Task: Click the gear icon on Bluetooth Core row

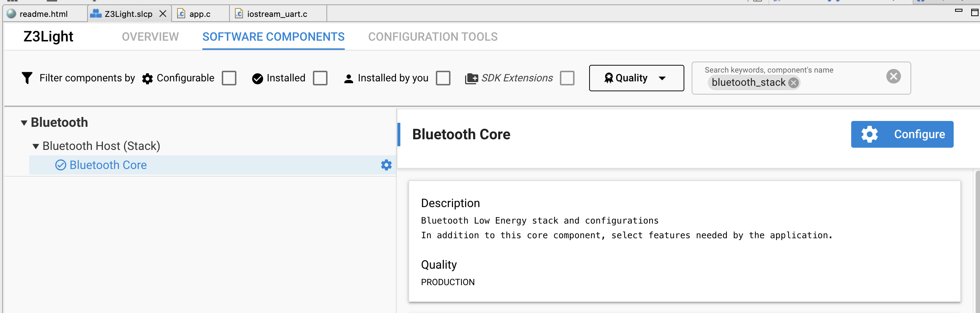Action: [x=386, y=165]
